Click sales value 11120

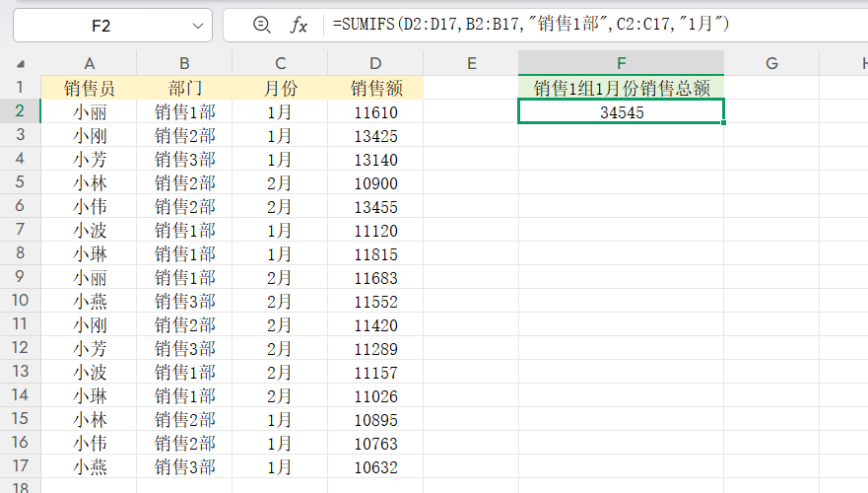(375, 231)
